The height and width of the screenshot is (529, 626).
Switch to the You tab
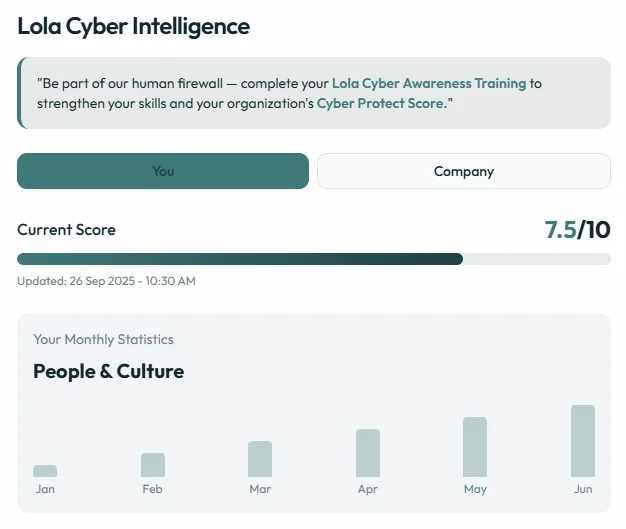click(163, 171)
